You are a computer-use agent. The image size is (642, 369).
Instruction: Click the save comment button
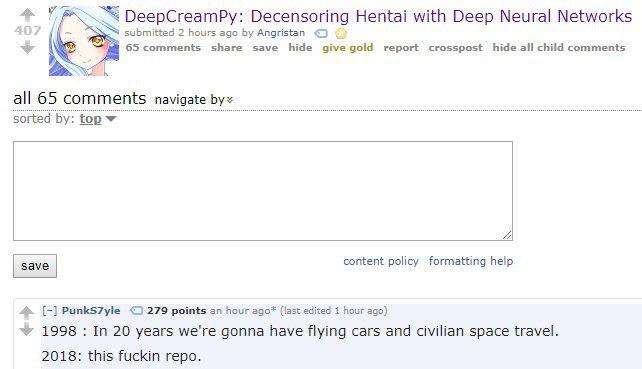coord(35,266)
